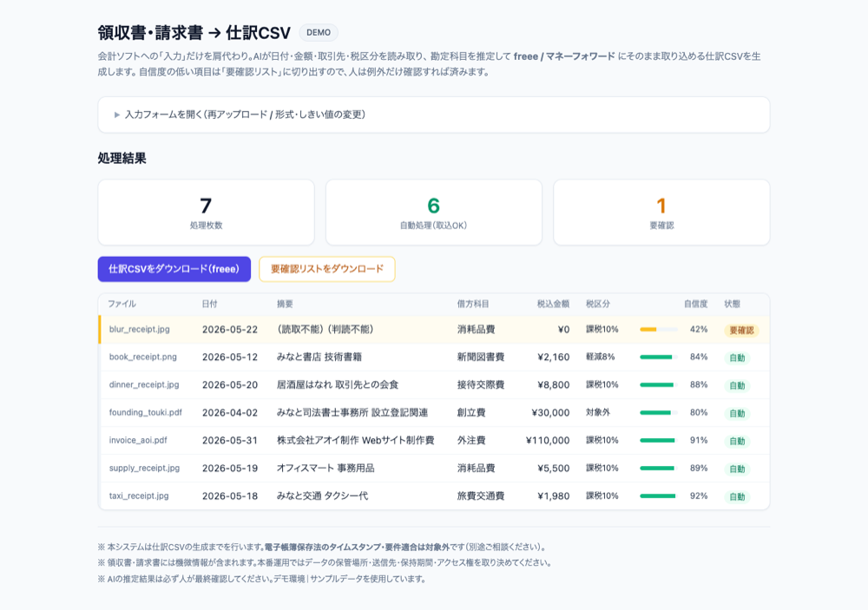
Task: Click account 接待交際費
Action: tap(481, 384)
